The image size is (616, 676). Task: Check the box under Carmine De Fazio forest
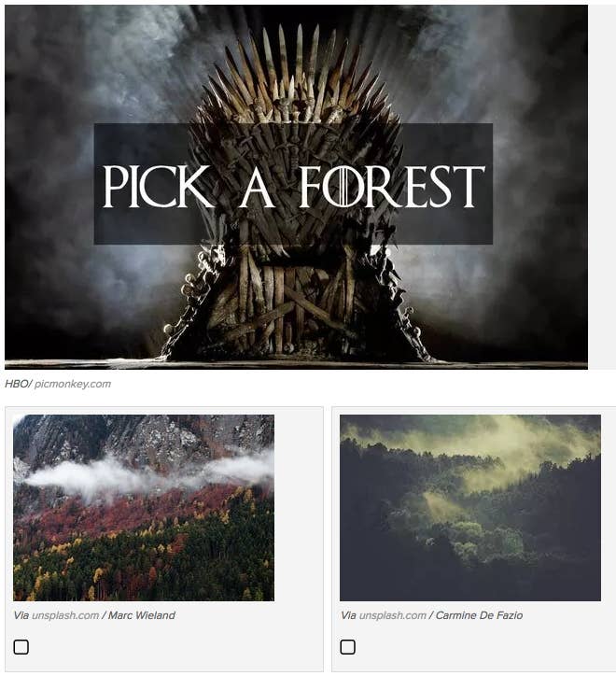tap(347, 647)
